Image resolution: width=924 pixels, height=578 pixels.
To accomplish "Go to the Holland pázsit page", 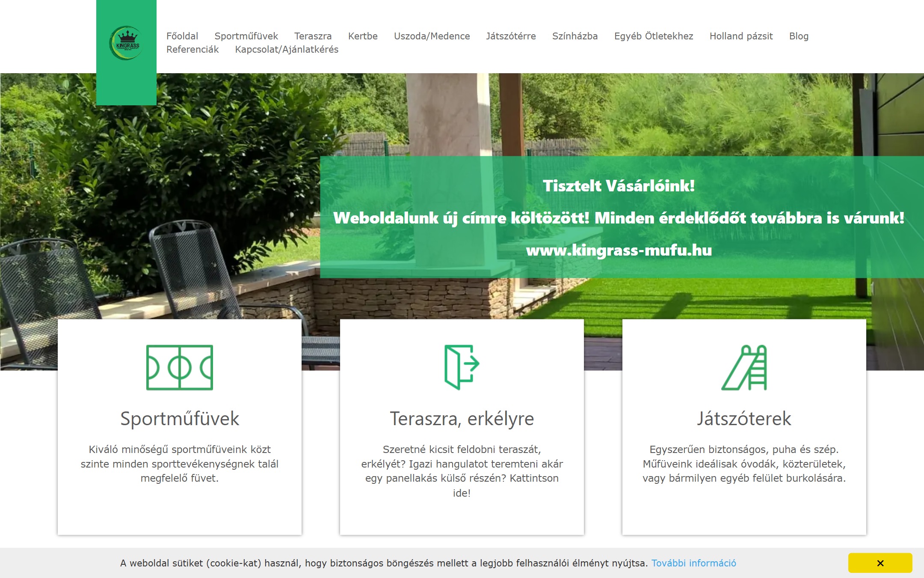I will 741,36.
